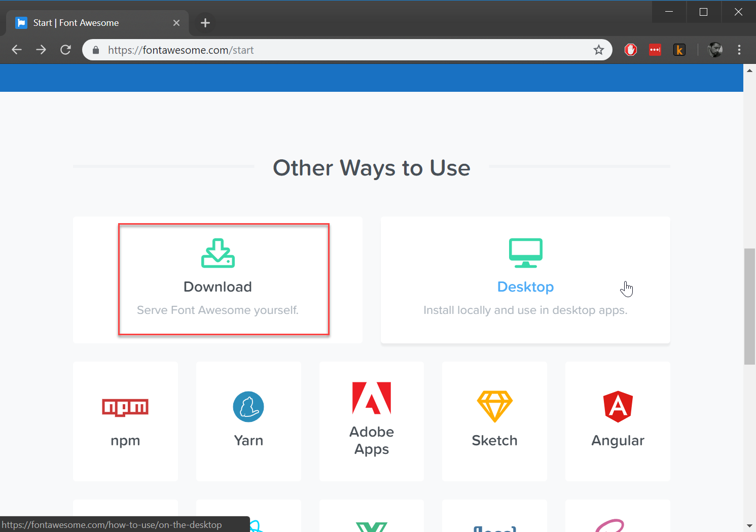
Task: Click the Sketch label
Action: [495, 440]
